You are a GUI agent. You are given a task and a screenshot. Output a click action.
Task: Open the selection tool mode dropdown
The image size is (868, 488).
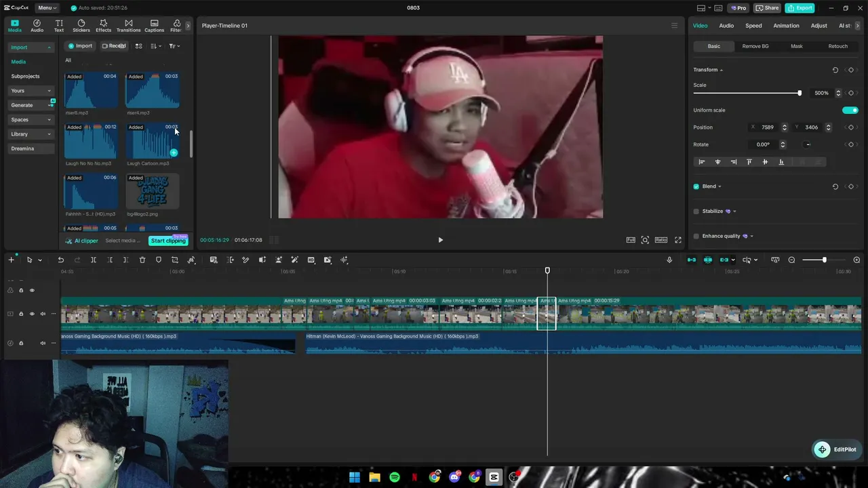(39, 260)
